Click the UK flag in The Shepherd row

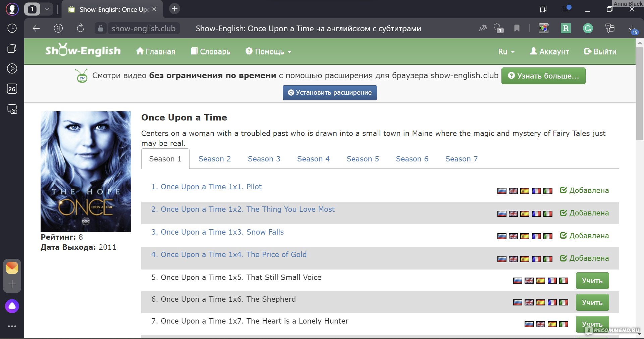point(529,302)
